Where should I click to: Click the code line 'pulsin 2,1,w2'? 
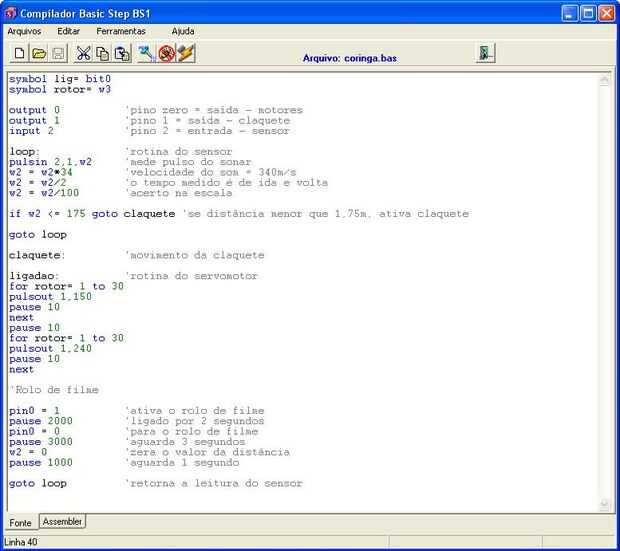click(x=50, y=162)
